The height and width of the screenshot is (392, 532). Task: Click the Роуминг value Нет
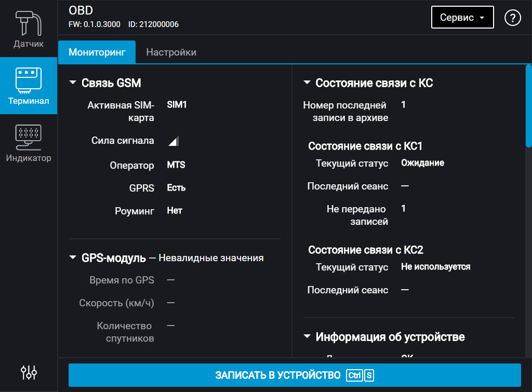click(175, 211)
